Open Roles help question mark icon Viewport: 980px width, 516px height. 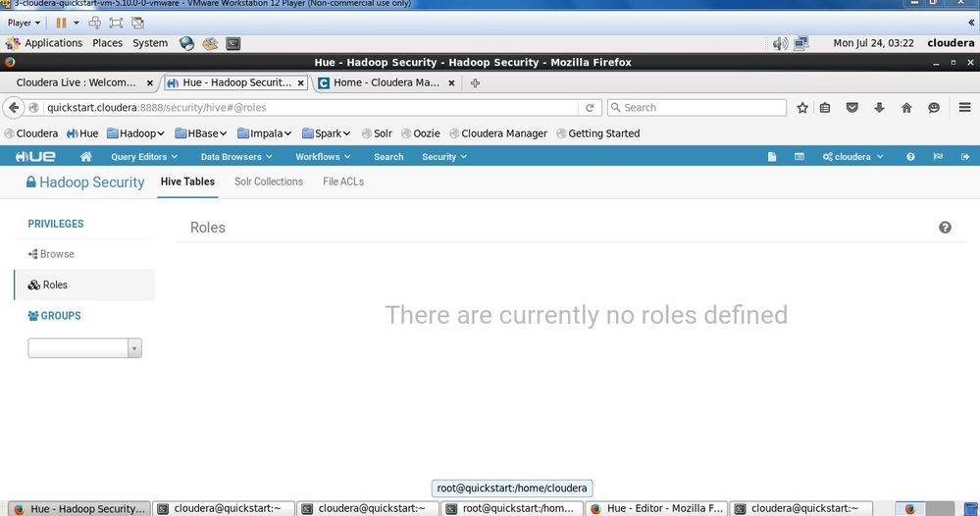[945, 228]
